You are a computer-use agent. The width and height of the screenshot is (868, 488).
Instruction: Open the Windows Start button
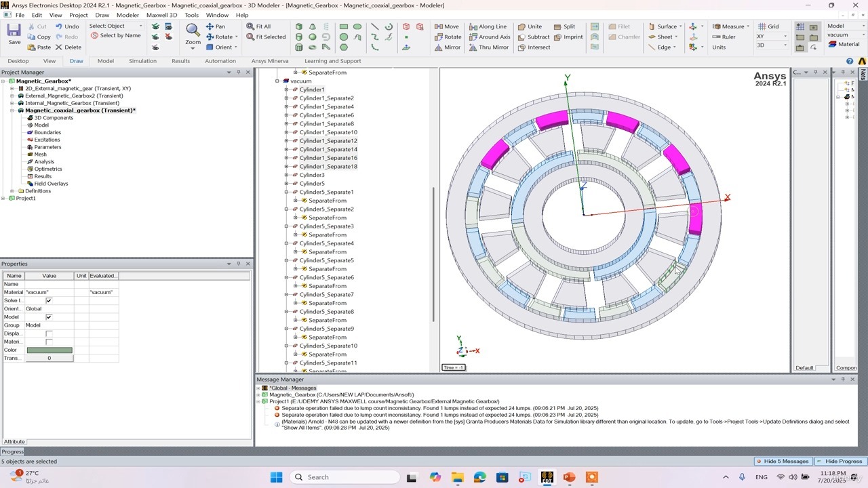[x=276, y=477]
